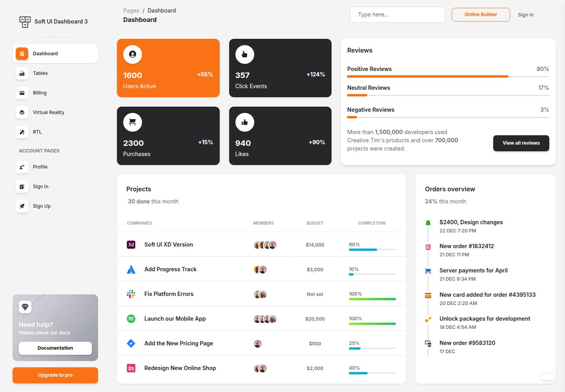Click the Spotify icon for Launch our Mobile App
This screenshot has width=565, height=392.
(x=131, y=319)
